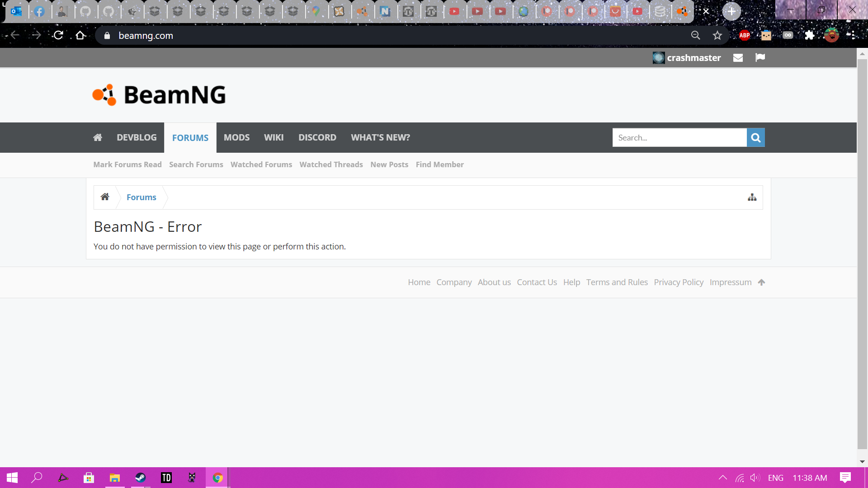Open the sitemap jump icon
868x488 pixels.
(752, 197)
